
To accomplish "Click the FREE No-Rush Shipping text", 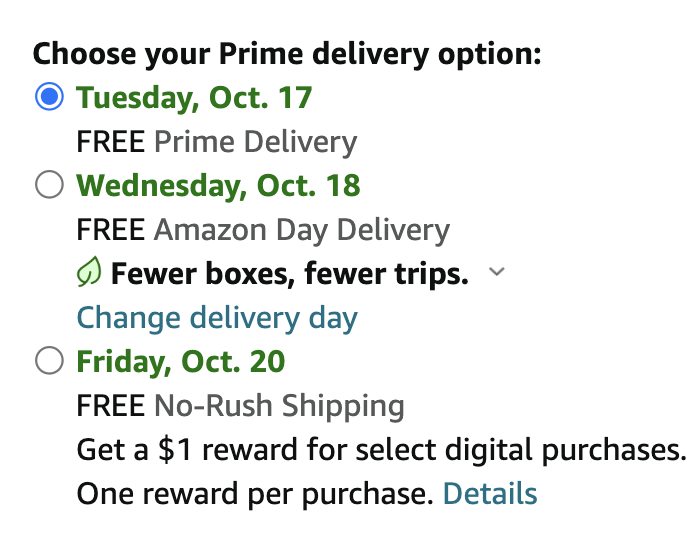I will pos(241,406).
